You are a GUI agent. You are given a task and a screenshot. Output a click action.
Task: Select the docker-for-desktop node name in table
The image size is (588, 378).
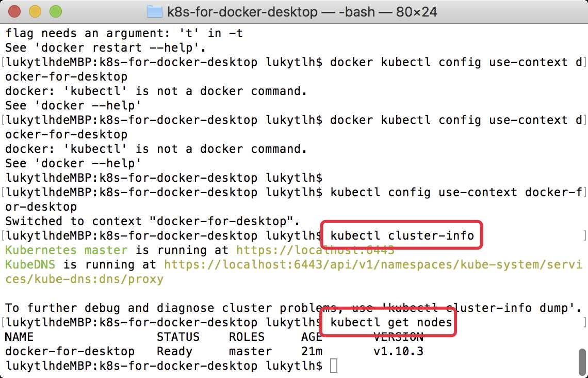tap(70, 352)
